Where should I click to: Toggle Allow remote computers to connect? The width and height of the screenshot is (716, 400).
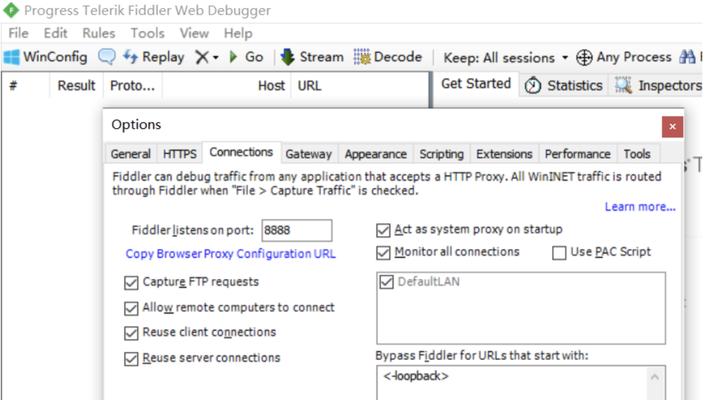coord(131,308)
